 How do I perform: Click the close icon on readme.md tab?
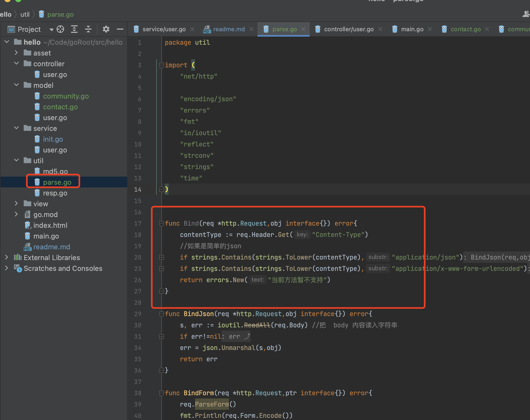(x=253, y=29)
